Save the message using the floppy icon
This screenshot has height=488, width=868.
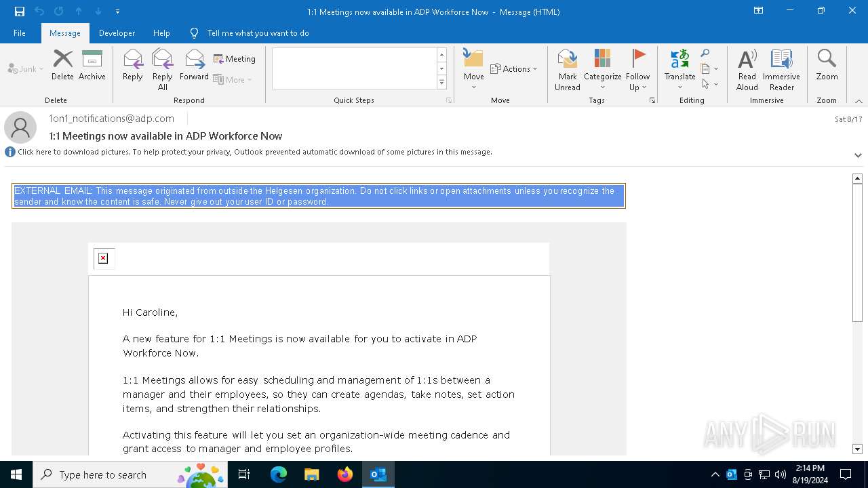point(19,12)
